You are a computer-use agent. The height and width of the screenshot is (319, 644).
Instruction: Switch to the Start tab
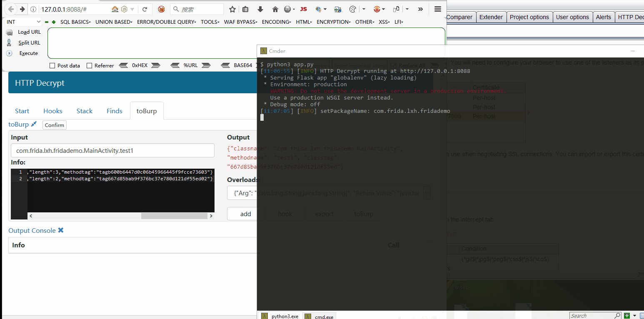[x=22, y=111]
